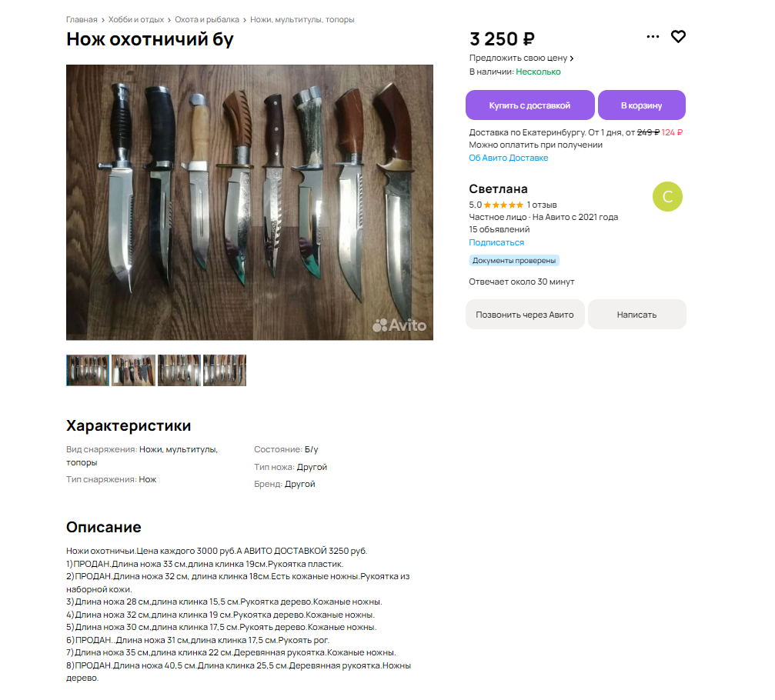The image size is (775, 700).
Task: Open Ножи, мультитулы, топоры breadcrumb
Action: tap(302, 20)
